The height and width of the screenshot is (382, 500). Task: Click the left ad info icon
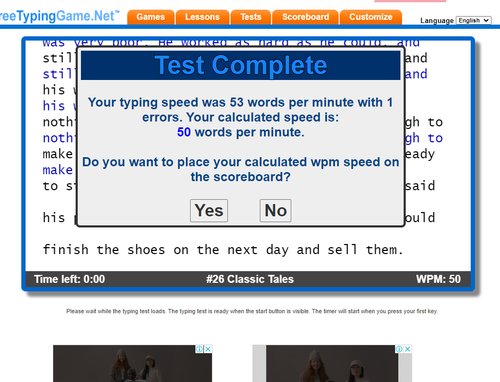coord(199,349)
